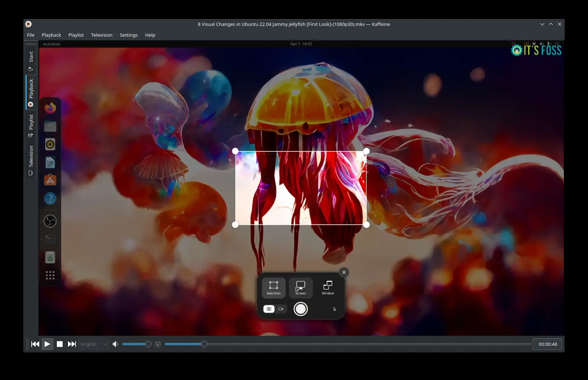Viewport: 588px width, 380px height.
Task: Click the Help question mark dock icon
Action: coord(50,198)
